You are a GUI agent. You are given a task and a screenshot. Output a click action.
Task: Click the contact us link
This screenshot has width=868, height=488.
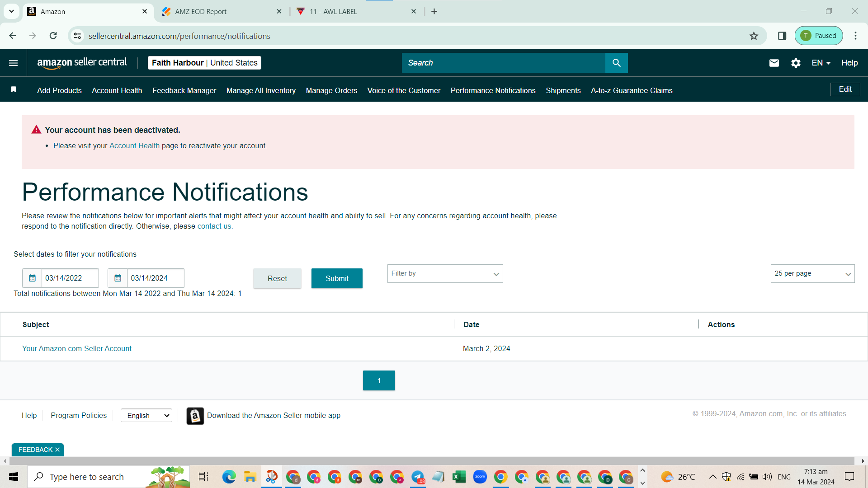click(214, 226)
